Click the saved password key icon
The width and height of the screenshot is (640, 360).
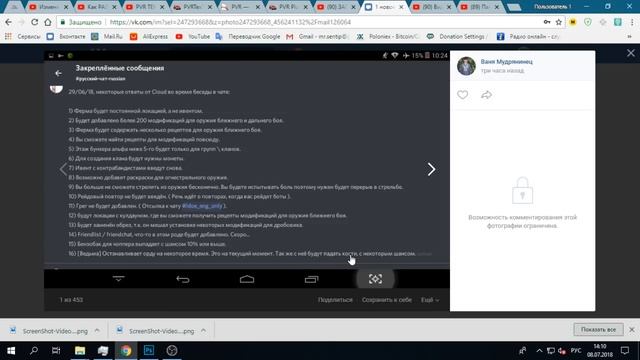pos(547,22)
